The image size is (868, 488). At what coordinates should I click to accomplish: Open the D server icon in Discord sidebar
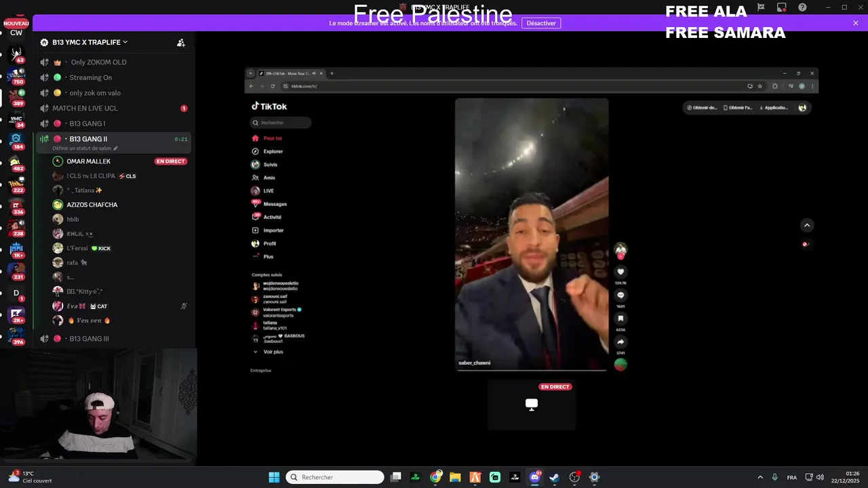point(16,293)
